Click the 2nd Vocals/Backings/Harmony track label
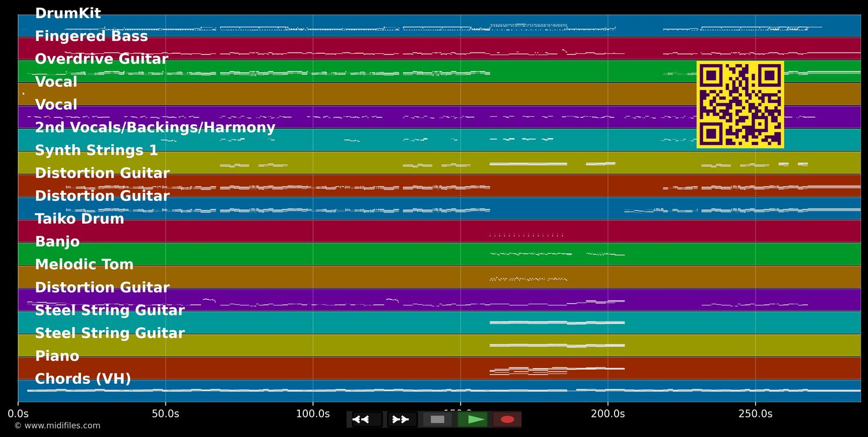This screenshot has width=868, height=437. (155, 128)
